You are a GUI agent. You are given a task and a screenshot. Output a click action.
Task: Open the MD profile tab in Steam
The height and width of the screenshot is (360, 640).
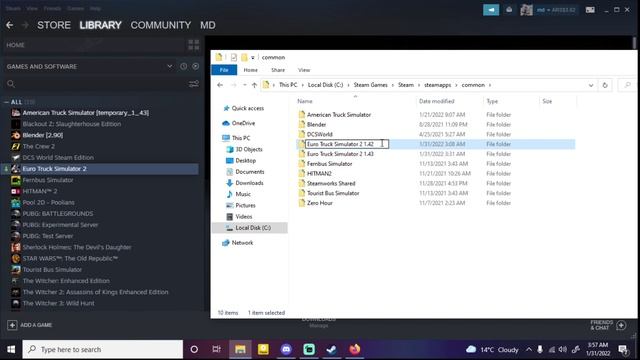(x=208, y=25)
